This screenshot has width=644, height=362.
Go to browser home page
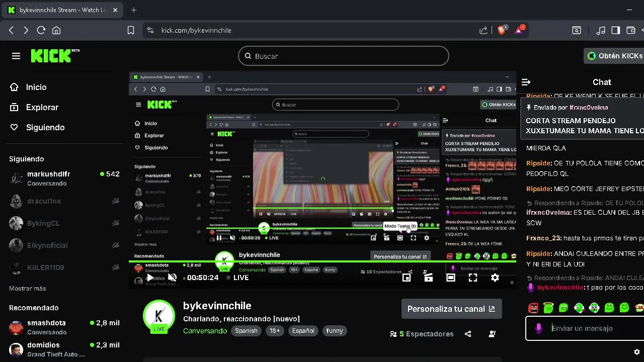tap(56, 30)
